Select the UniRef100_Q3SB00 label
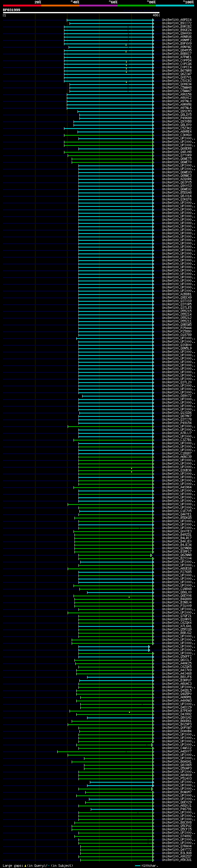The width and height of the screenshot is (197, 868). pos(177,345)
